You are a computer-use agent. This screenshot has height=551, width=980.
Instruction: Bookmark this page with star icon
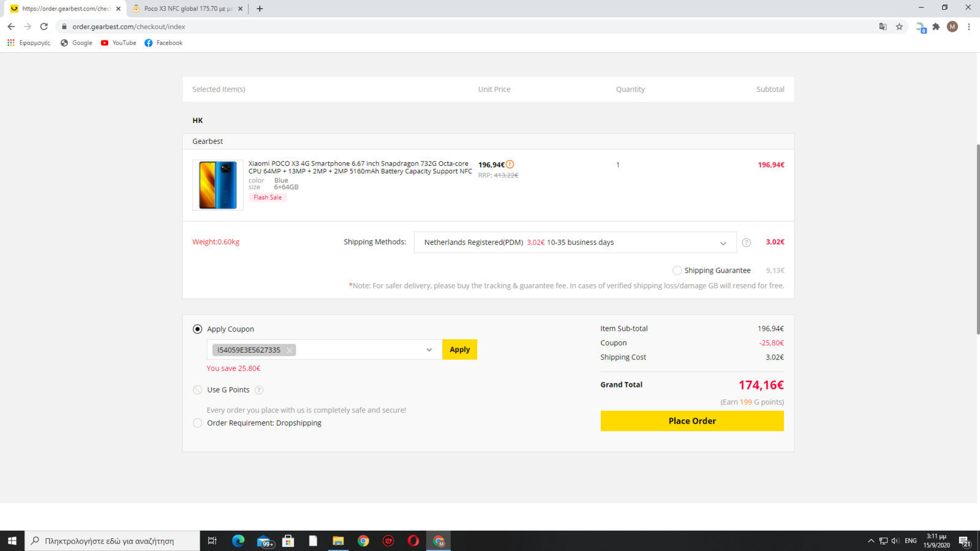click(899, 26)
